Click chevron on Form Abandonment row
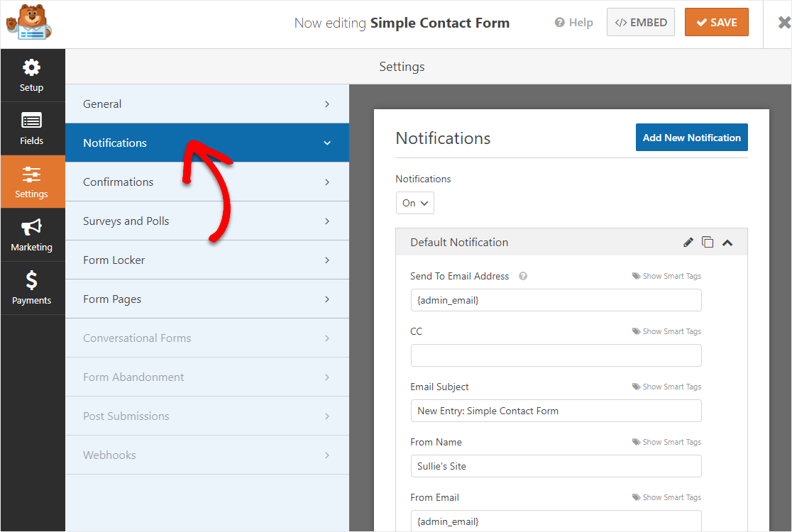Image resolution: width=792 pixels, height=532 pixels. click(327, 377)
